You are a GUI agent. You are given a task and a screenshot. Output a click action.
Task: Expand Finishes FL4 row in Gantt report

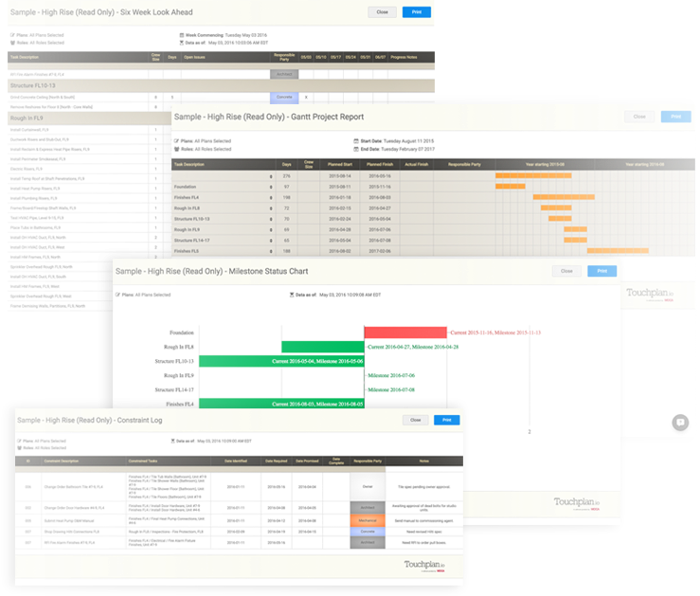(271, 198)
